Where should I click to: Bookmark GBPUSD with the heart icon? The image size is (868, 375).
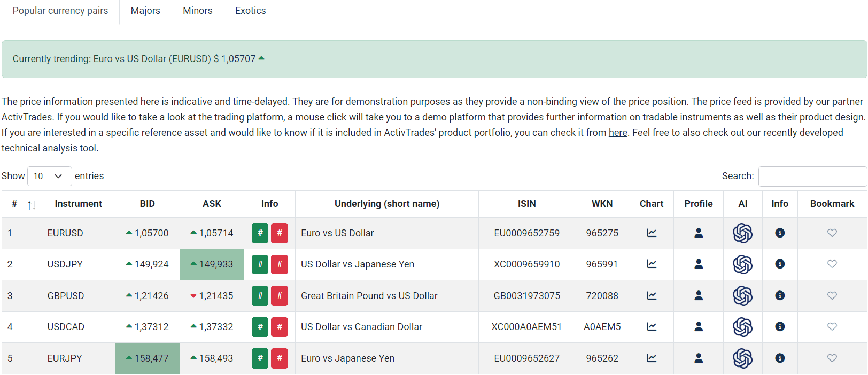832,295
